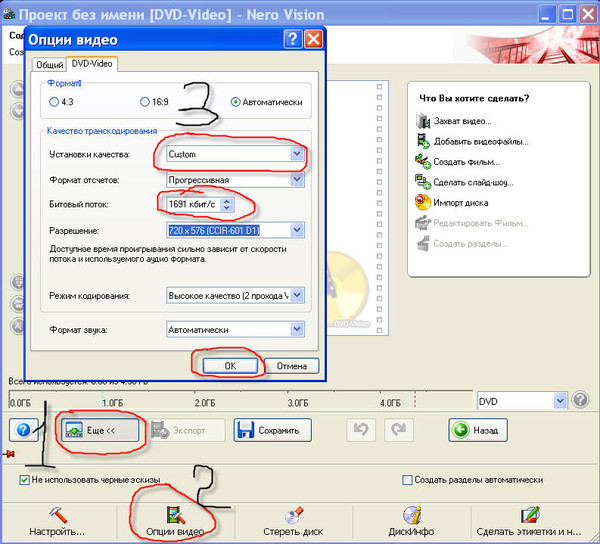This screenshot has height=544, width=600.
Task: Click the Create chapters icon (Создать разделы)
Action: pos(423,243)
